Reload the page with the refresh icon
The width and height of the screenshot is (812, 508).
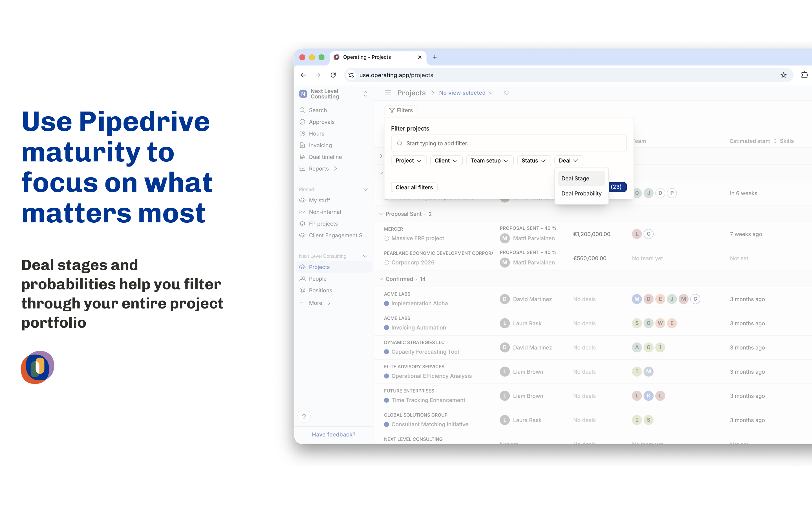pyautogui.click(x=333, y=75)
